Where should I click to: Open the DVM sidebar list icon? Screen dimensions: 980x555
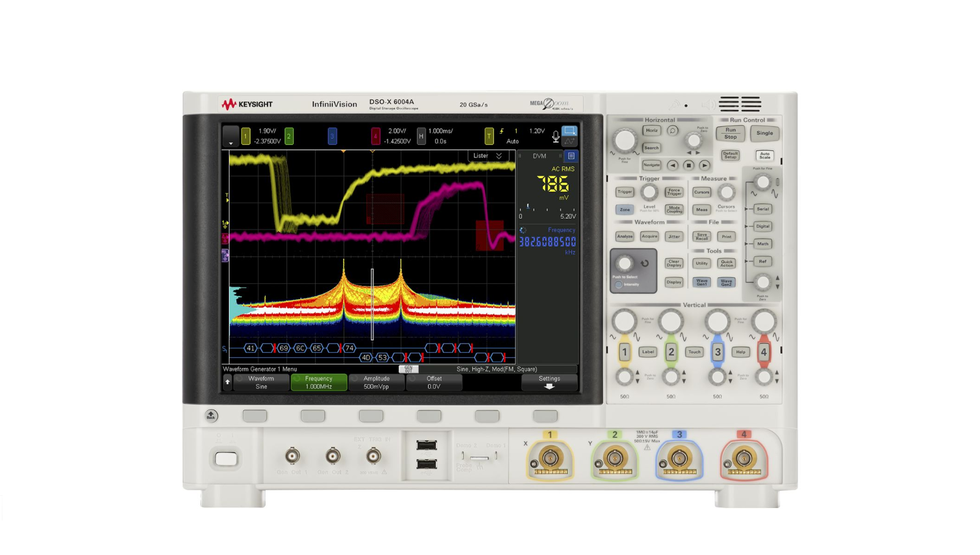click(x=571, y=156)
